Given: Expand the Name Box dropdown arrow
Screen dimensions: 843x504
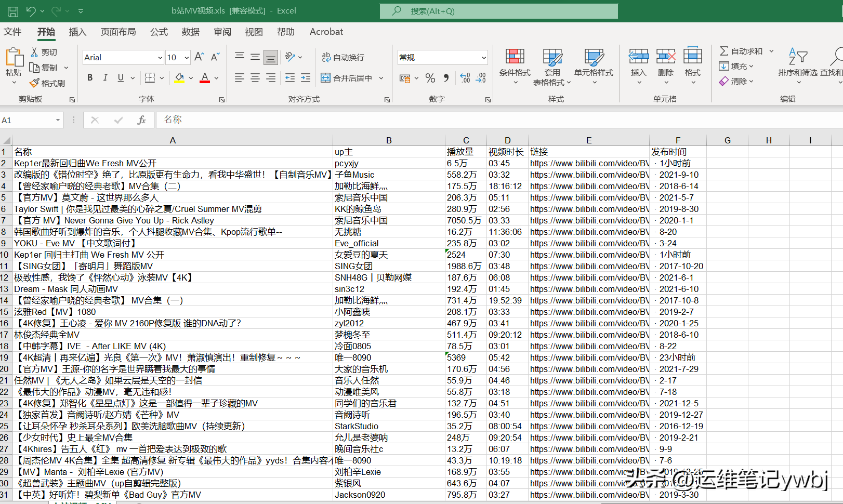Looking at the screenshot, I should tap(58, 120).
